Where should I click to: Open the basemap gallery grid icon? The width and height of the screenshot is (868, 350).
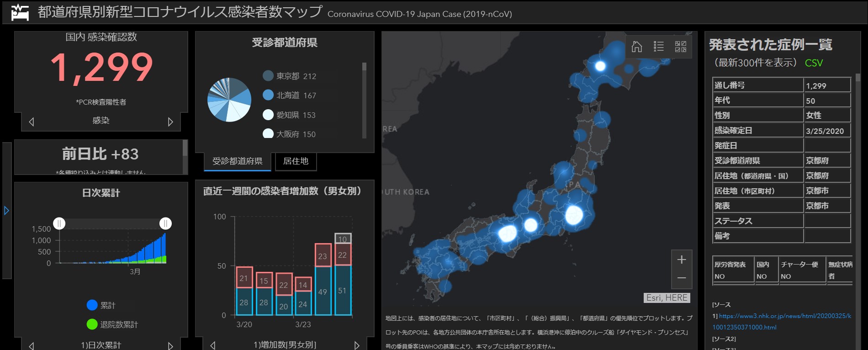(x=681, y=47)
